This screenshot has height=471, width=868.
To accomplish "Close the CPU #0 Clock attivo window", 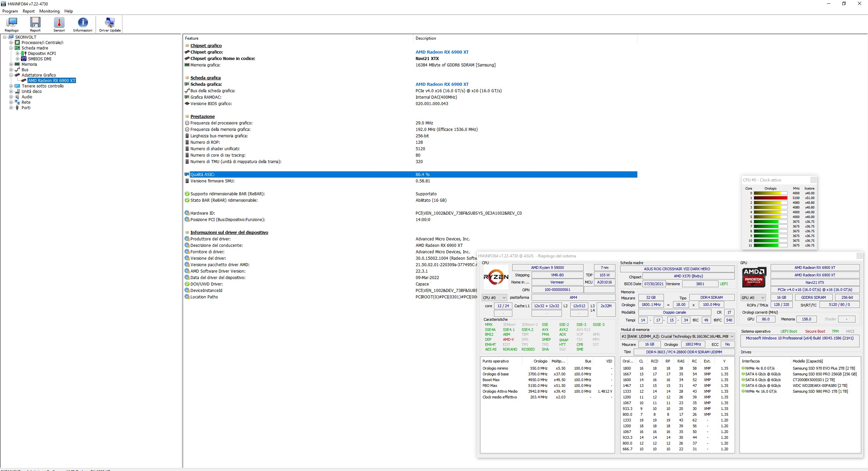I will coord(813,180).
